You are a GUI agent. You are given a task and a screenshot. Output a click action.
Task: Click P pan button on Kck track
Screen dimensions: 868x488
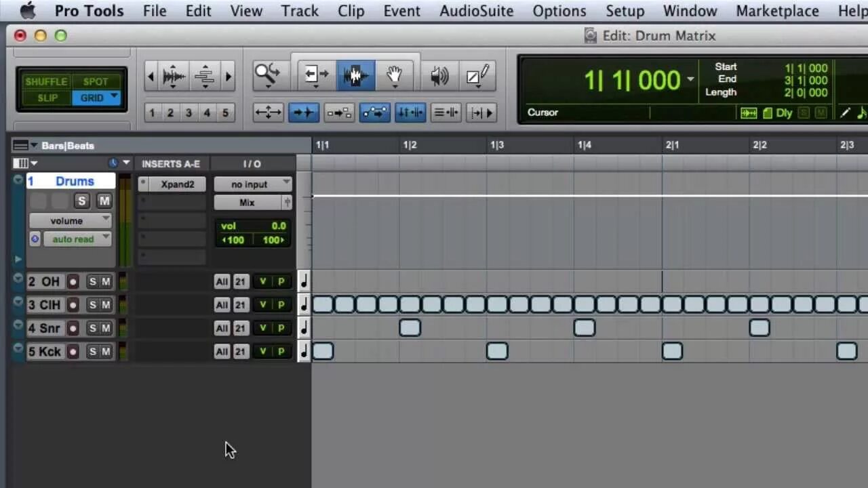(x=281, y=352)
